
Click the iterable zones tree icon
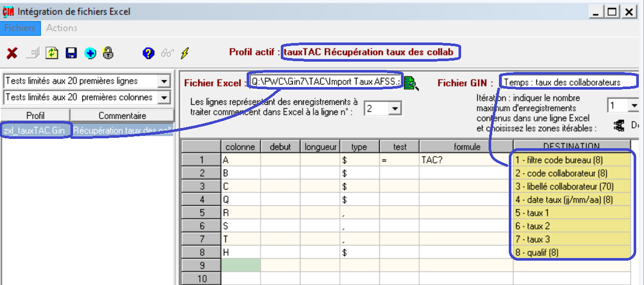tap(619, 125)
